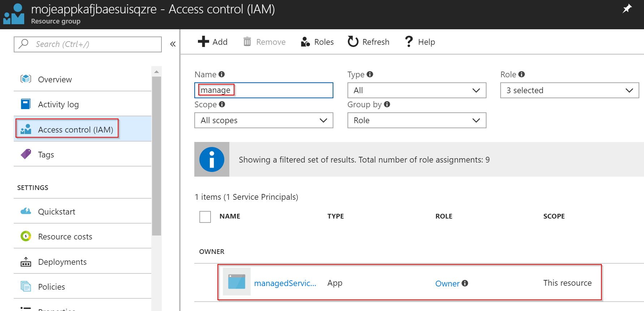Open the Type dropdown showing All
The width and height of the screenshot is (644, 311).
point(417,90)
